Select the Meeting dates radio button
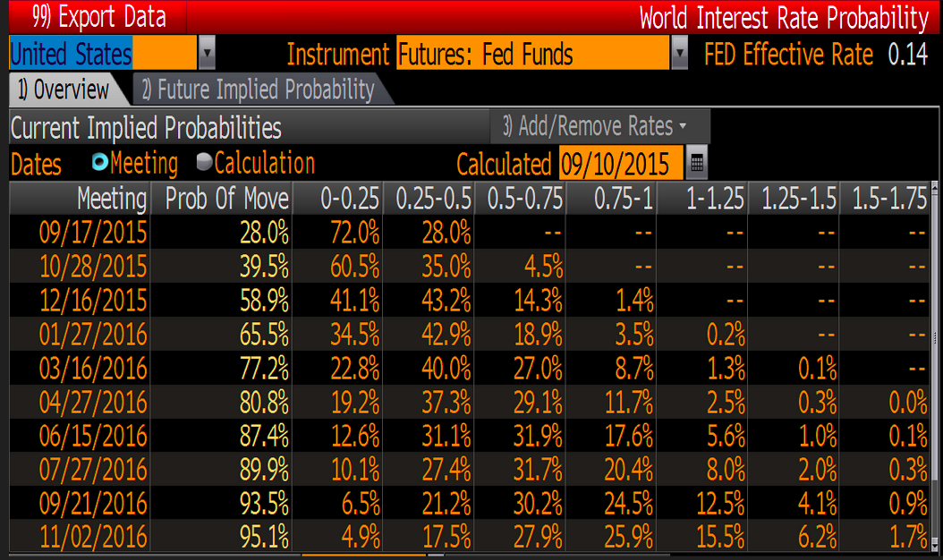The height and width of the screenshot is (560, 943). point(100,161)
